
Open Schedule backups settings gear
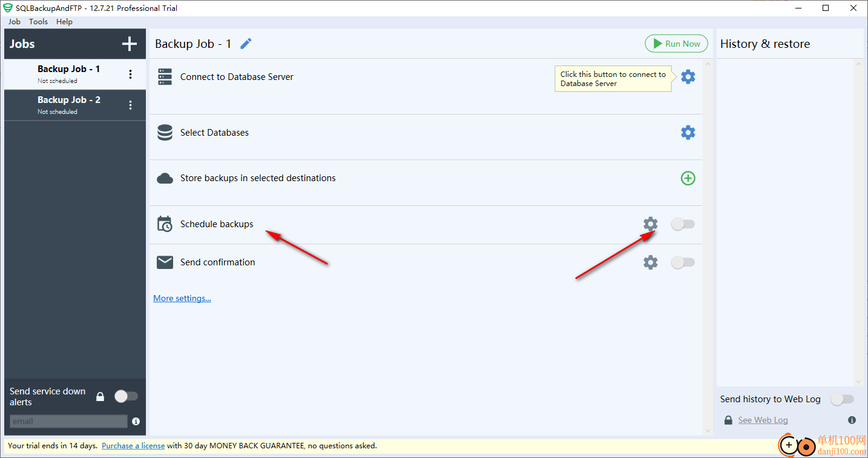[651, 224]
